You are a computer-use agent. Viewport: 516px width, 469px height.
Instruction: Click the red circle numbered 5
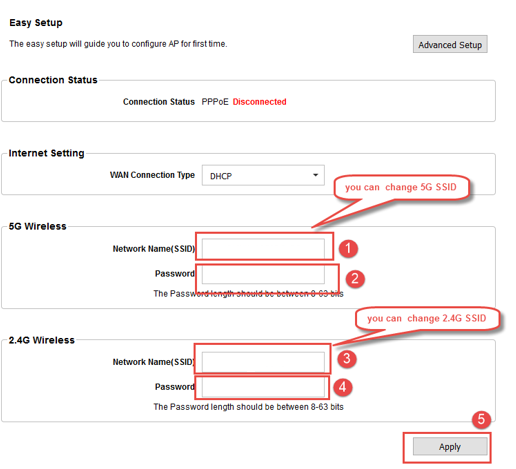(x=481, y=419)
